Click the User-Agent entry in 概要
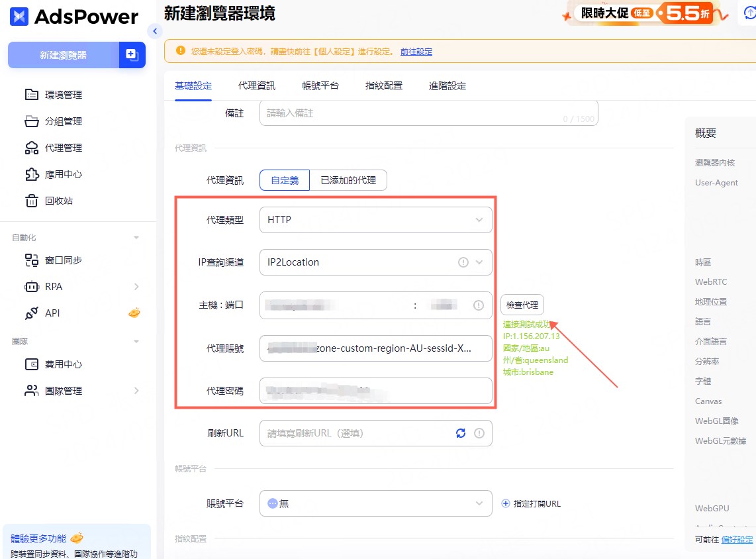Image resolution: width=756 pixels, height=559 pixels. tap(716, 183)
